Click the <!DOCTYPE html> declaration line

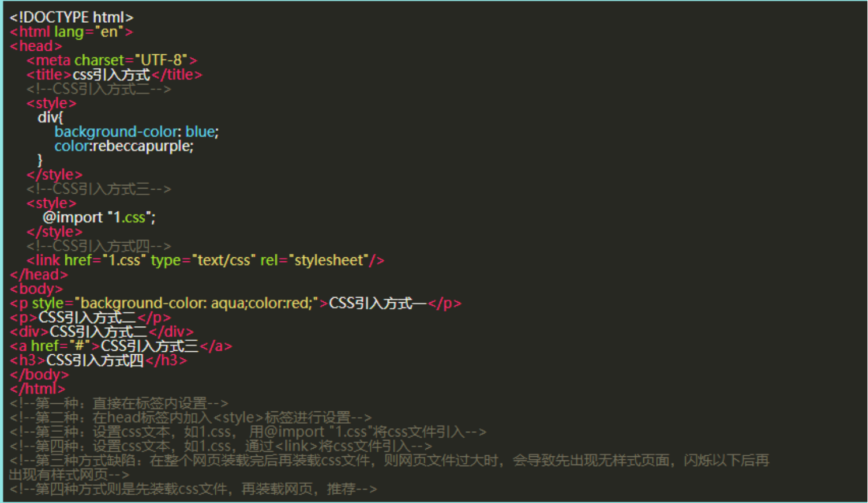pyautogui.click(x=71, y=18)
